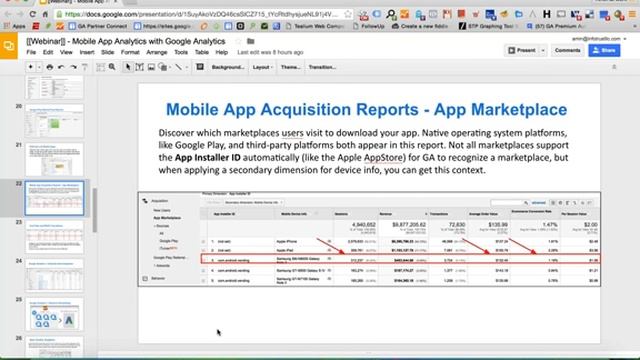The height and width of the screenshot is (360, 640).
Task: Open the FollowUp bookmark
Action: 369,26
